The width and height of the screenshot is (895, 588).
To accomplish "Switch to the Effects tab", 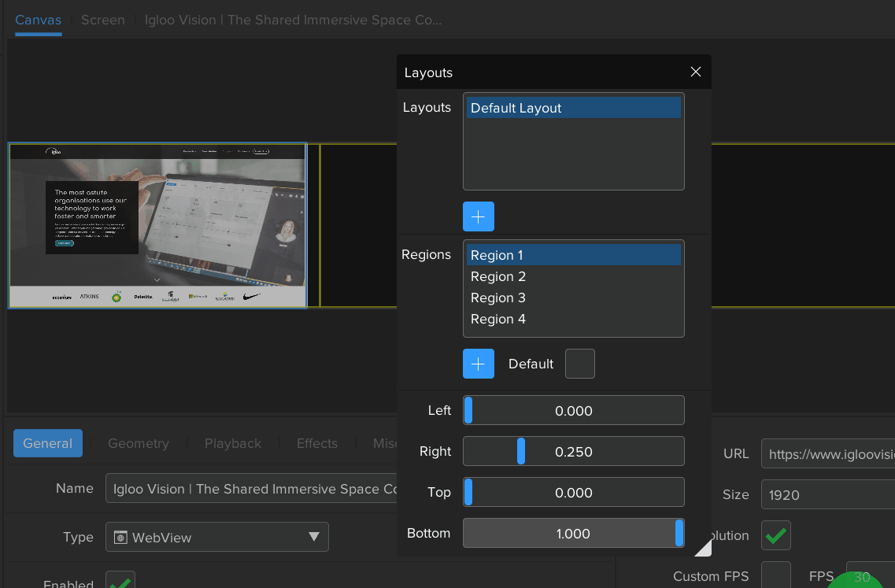I will tap(316, 443).
